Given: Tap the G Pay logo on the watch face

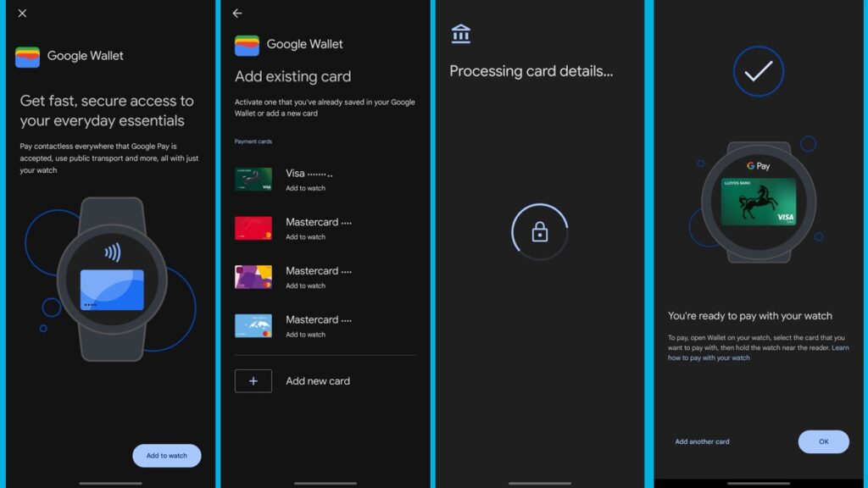Looking at the screenshot, I should pos(759,167).
